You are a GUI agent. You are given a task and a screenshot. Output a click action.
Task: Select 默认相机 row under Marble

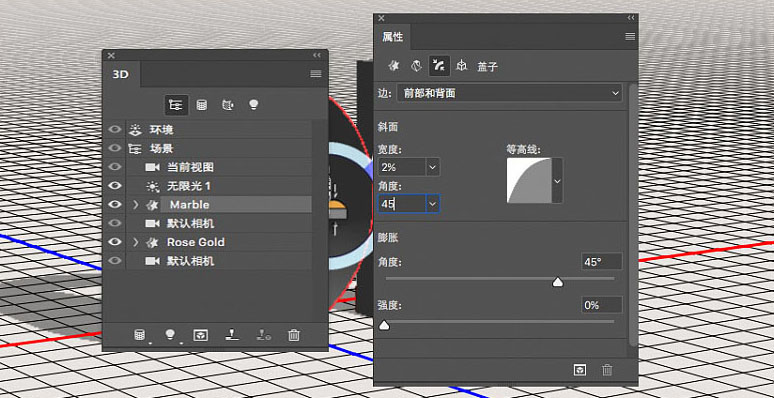point(219,223)
